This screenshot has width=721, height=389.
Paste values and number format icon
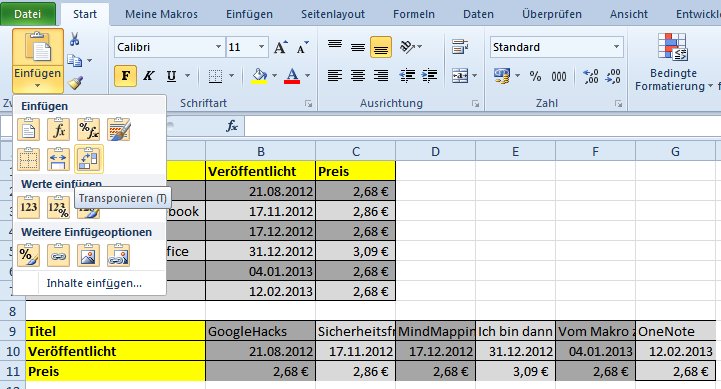point(58,207)
